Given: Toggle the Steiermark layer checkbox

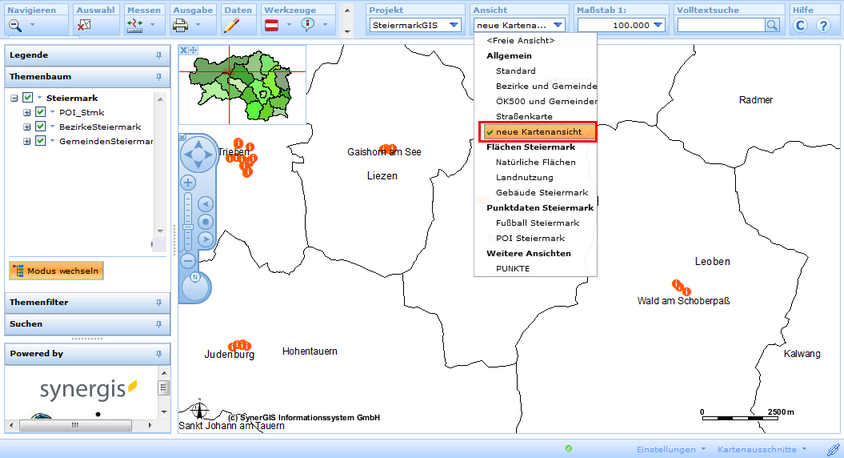Looking at the screenshot, I should [x=27, y=97].
